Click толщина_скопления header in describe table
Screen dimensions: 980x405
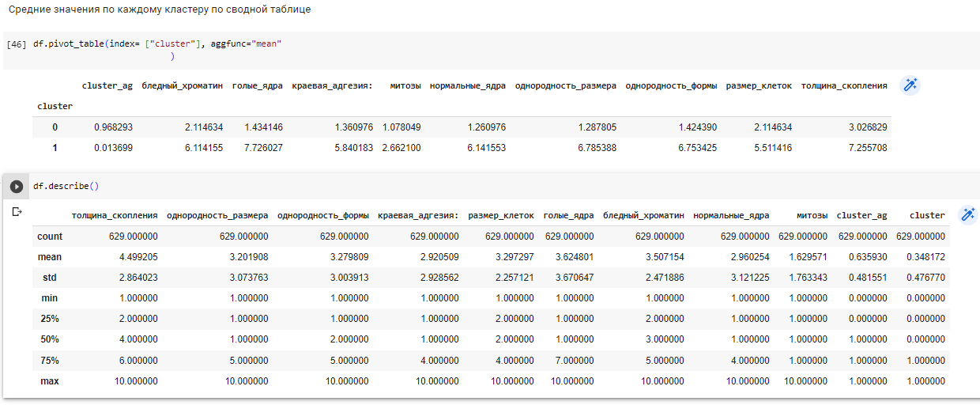[115, 215]
